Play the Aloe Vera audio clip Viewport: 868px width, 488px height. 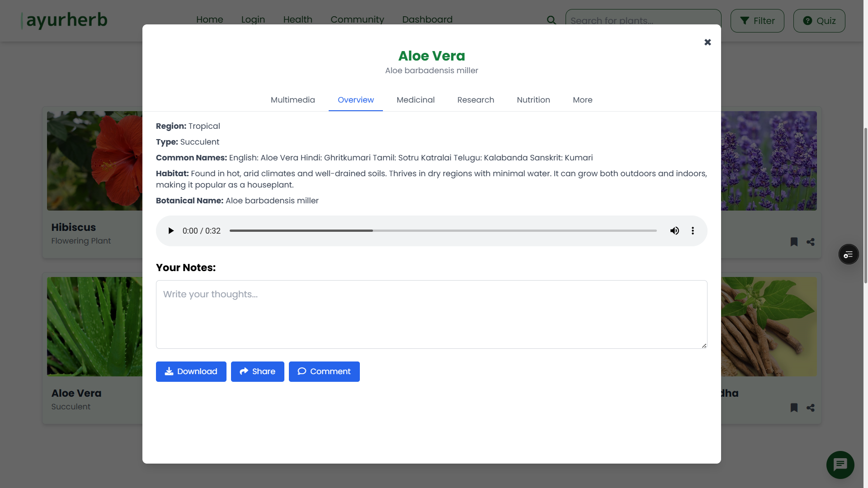click(x=171, y=230)
